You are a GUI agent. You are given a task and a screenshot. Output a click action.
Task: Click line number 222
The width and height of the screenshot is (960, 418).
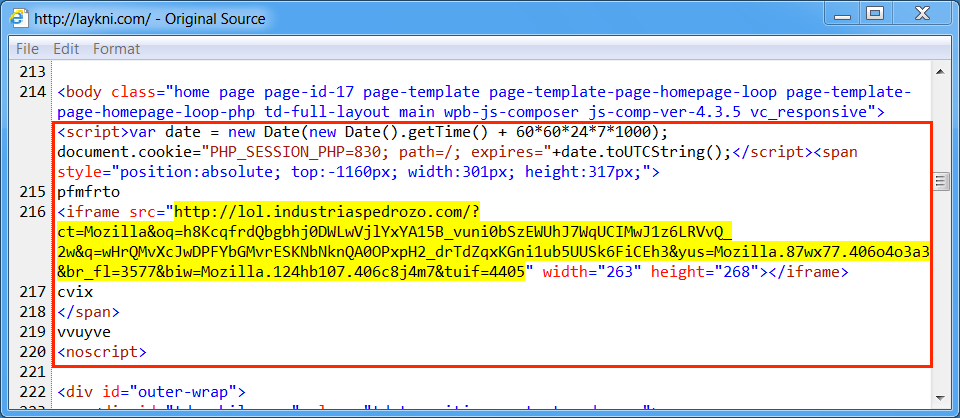pos(33,392)
